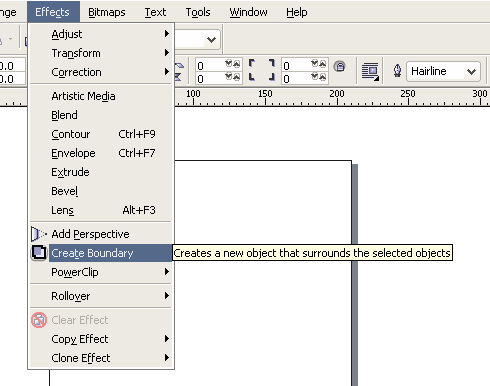Click the ruler at the 250 mark

coord(408,97)
